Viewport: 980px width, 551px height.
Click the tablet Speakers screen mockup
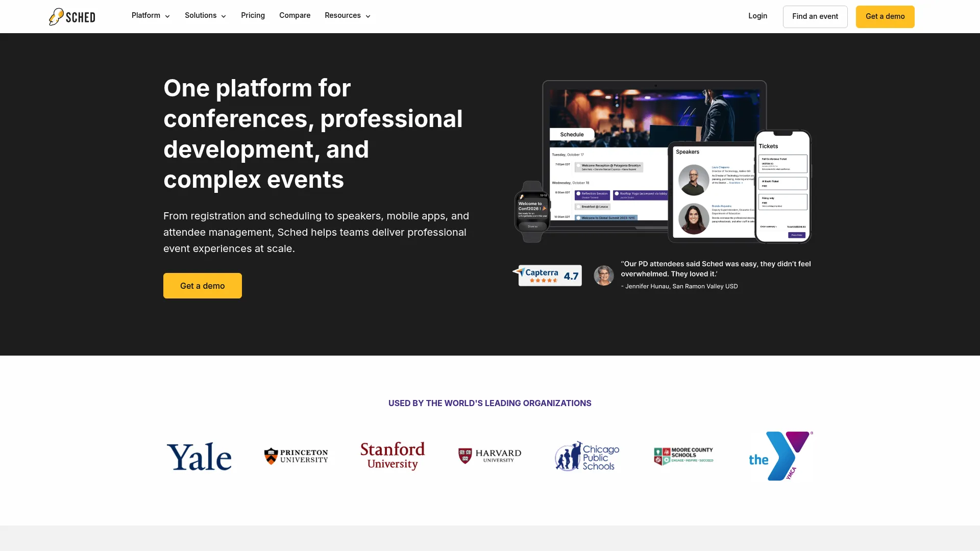[712, 192]
